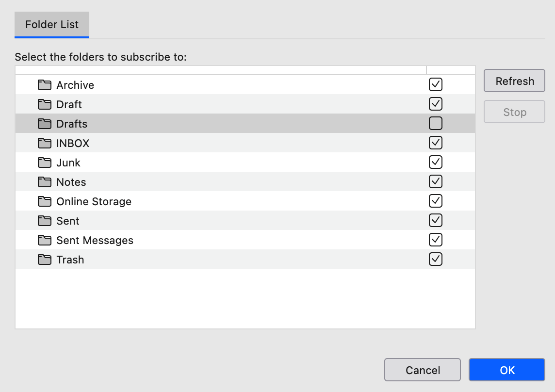Click the subscription column header
555x392 pixels.
click(450, 70)
